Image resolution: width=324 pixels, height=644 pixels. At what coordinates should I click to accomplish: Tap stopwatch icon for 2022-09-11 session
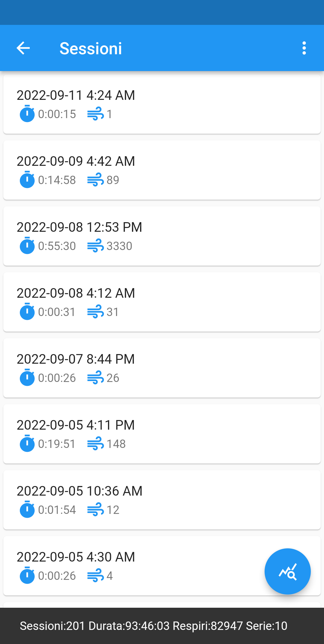[27, 114]
